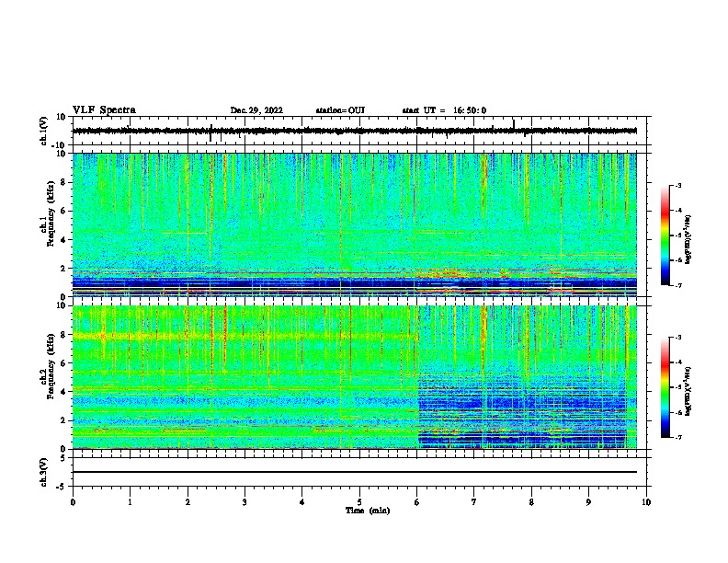Screen dimensions: 728x563
Task: Click the "VLF Spectra" title
Action: tap(104, 110)
